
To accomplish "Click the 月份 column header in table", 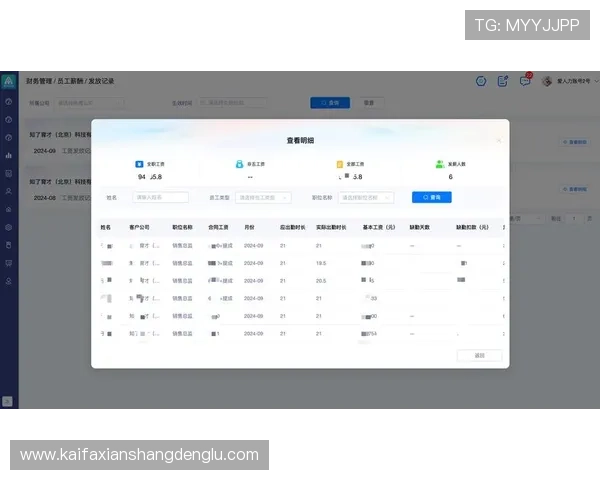I will coord(251,228).
